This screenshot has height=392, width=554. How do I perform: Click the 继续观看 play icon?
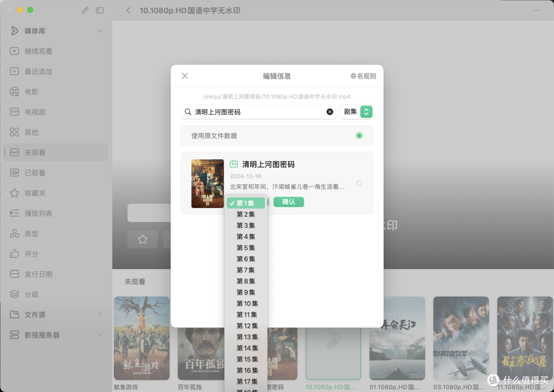pos(14,51)
